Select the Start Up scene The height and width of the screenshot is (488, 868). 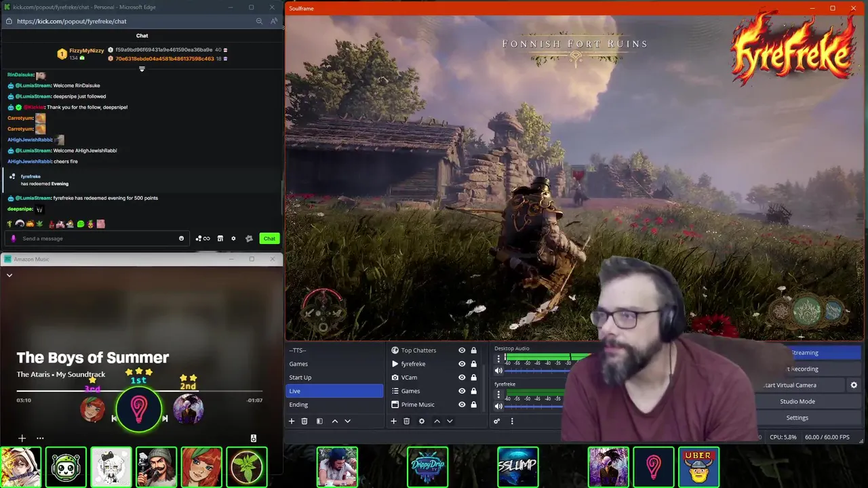point(334,378)
